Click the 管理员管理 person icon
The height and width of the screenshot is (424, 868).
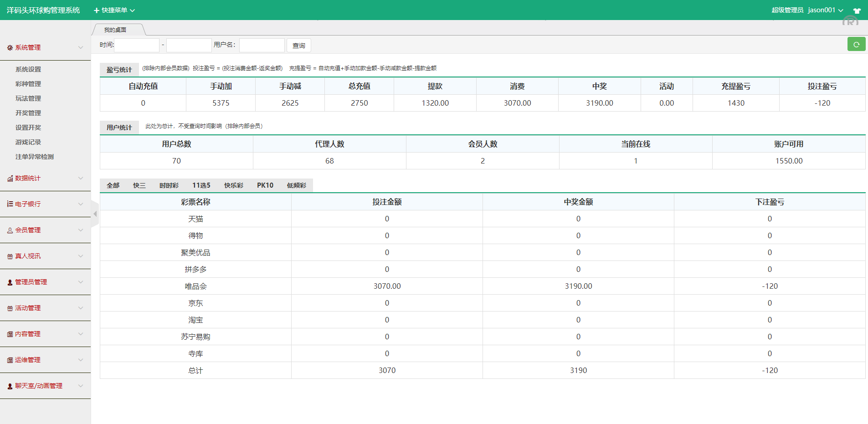tap(10, 282)
